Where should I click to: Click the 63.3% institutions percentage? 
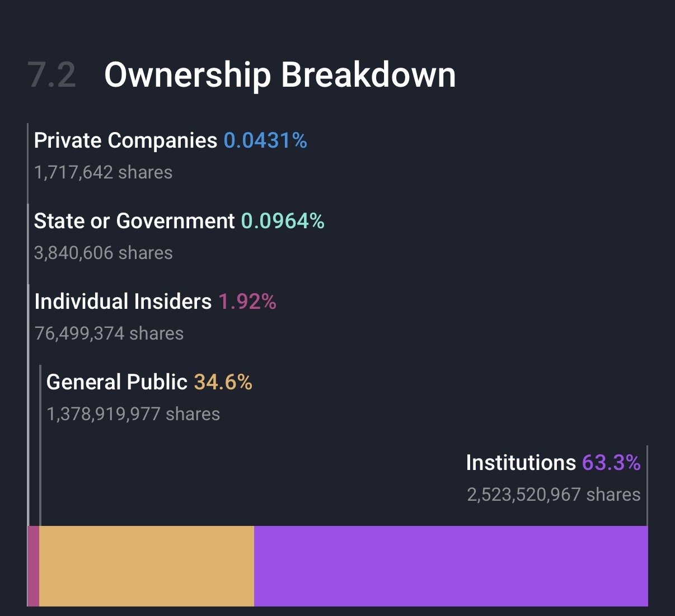pos(611,463)
